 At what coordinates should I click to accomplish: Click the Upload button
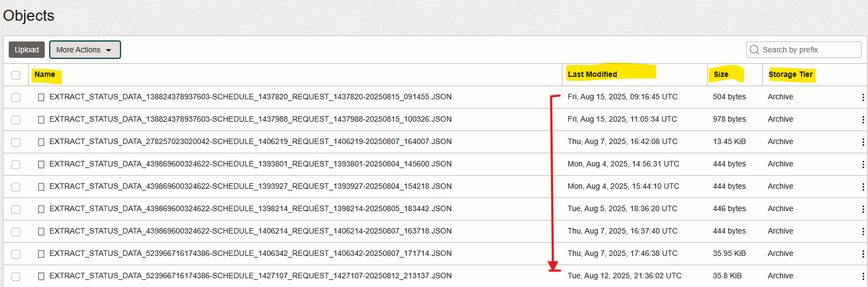tap(27, 50)
